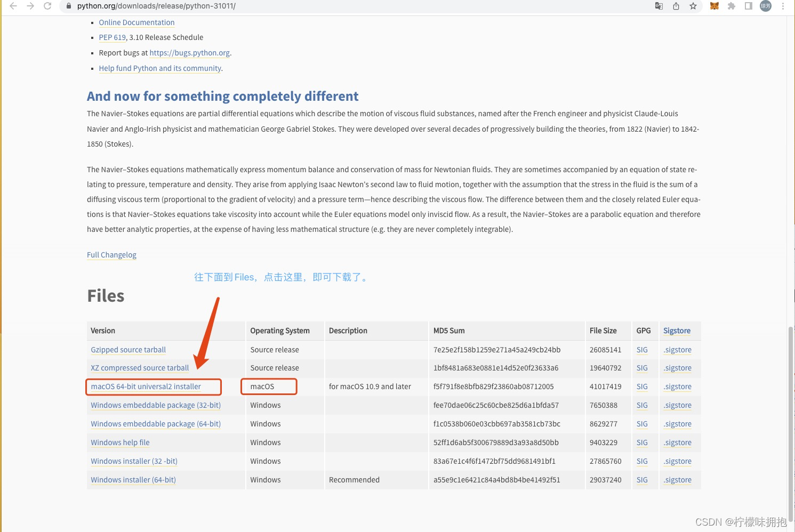
Task: Download Windows embeddable package (32-bit)
Action: [x=156, y=405]
